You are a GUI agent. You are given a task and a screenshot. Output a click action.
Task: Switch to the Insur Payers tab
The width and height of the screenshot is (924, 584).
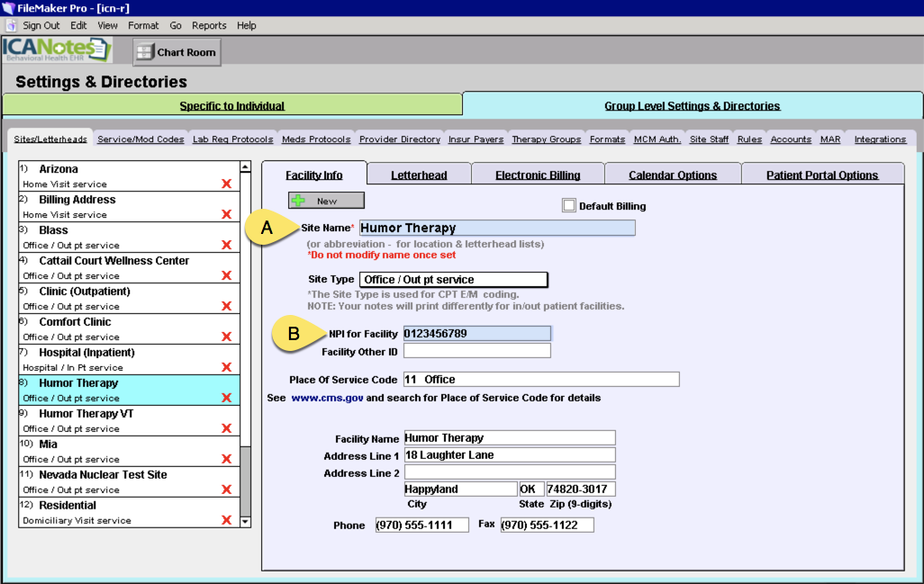(476, 139)
